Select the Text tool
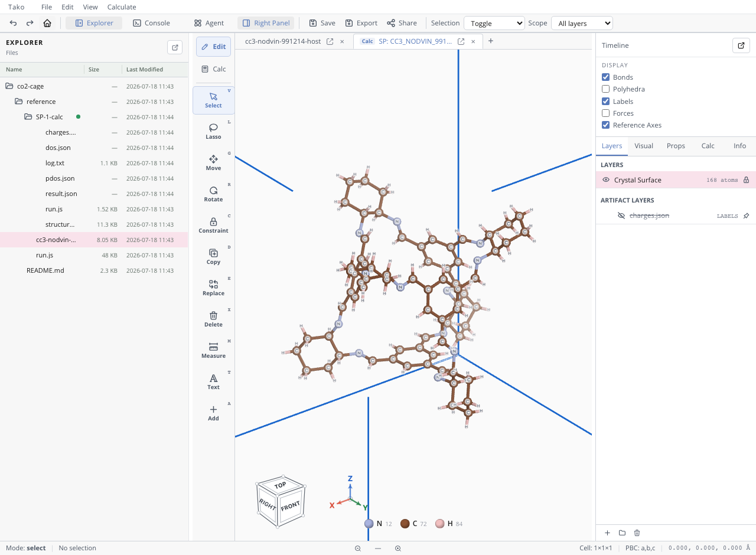The image size is (756, 555). [213, 382]
